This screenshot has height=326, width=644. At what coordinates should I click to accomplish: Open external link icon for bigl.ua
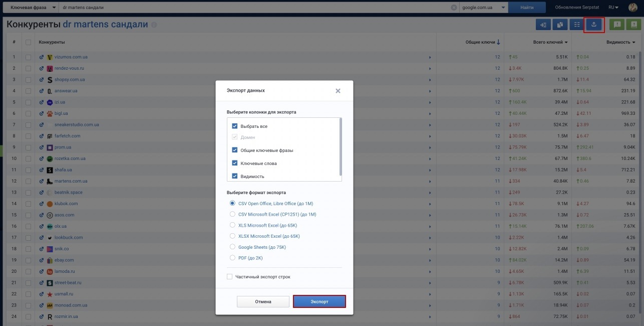point(42,113)
